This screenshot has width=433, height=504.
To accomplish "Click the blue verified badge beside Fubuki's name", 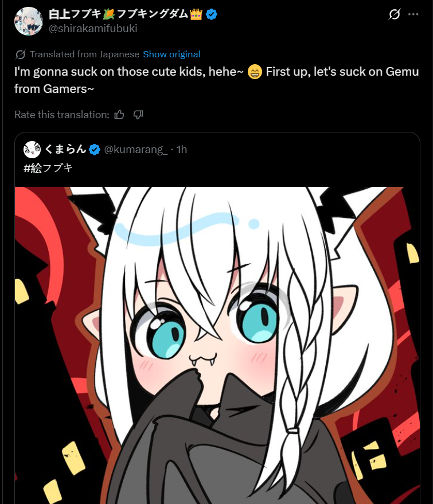I will pyautogui.click(x=211, y=14).
